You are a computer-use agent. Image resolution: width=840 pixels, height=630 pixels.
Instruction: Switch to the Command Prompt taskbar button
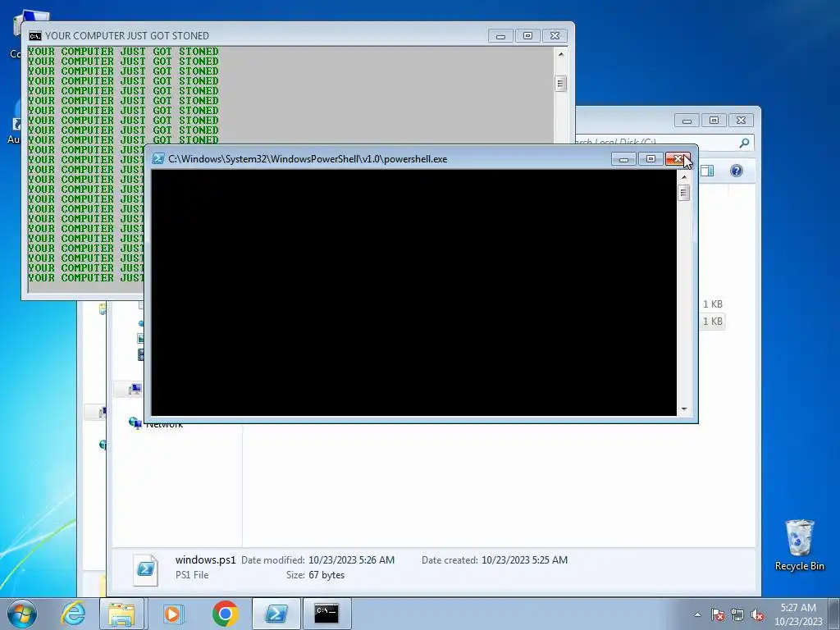click(326, 614)
